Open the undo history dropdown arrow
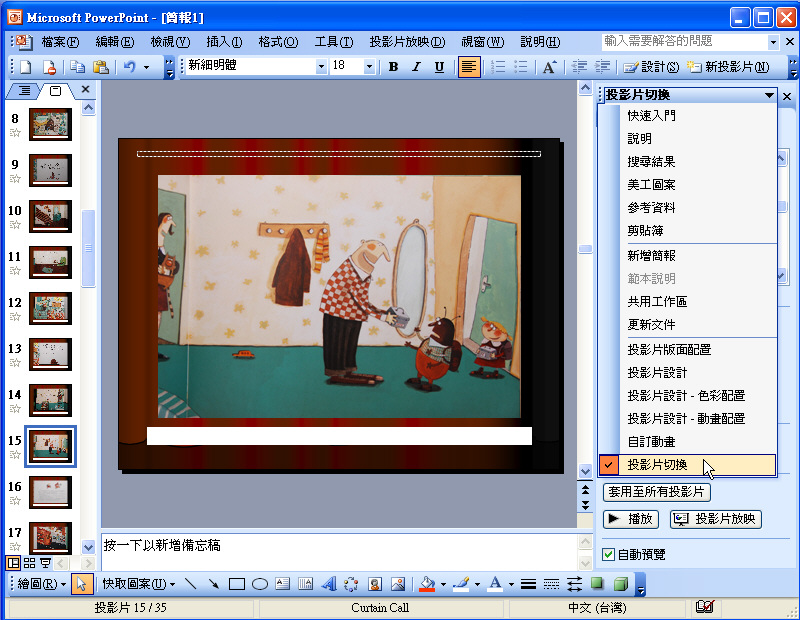 tap(146, 67)
